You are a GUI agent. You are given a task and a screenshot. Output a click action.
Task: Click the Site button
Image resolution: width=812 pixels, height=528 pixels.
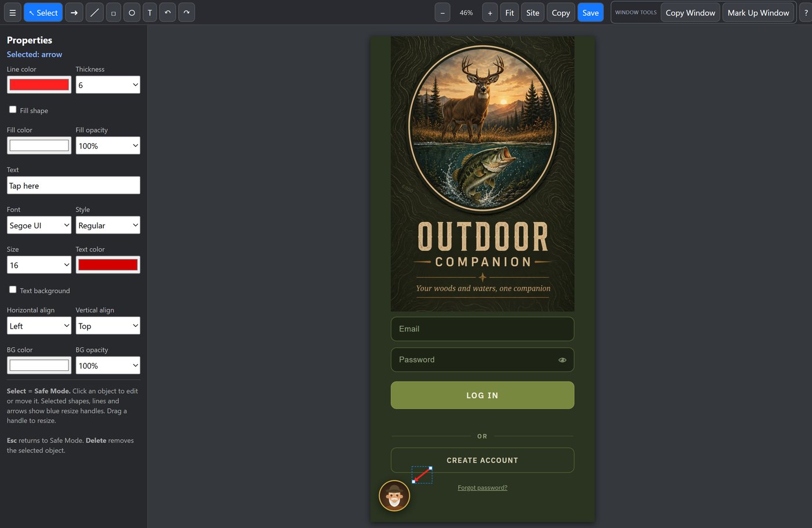tap(533, 13)
